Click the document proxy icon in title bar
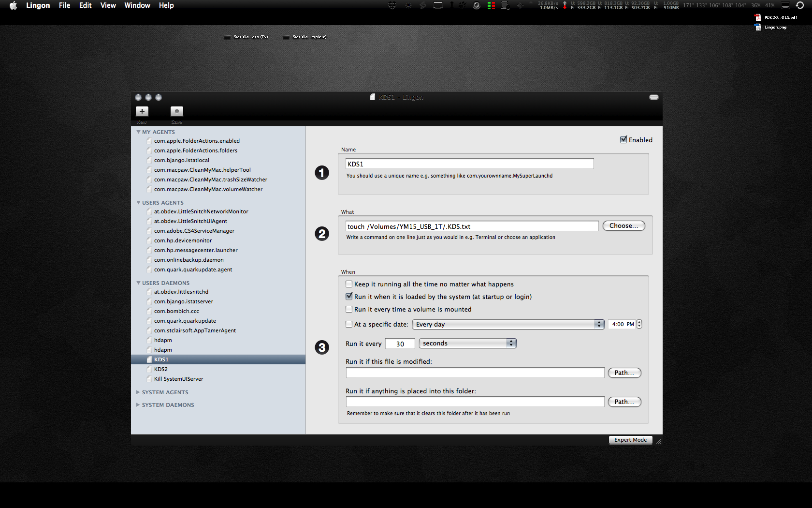812x508 pixels. pyautogui.click(x=373, y=97)
